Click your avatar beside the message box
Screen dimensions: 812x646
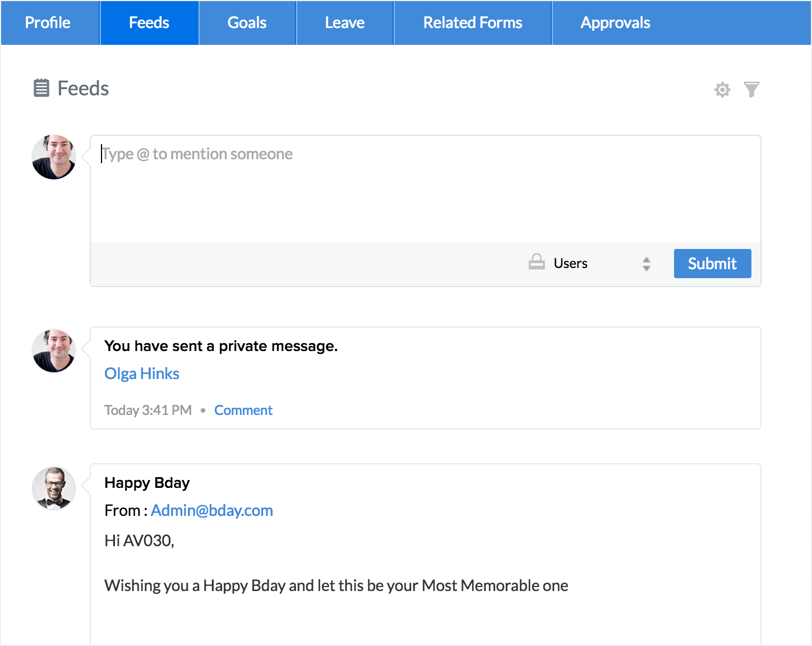[54, 157]
